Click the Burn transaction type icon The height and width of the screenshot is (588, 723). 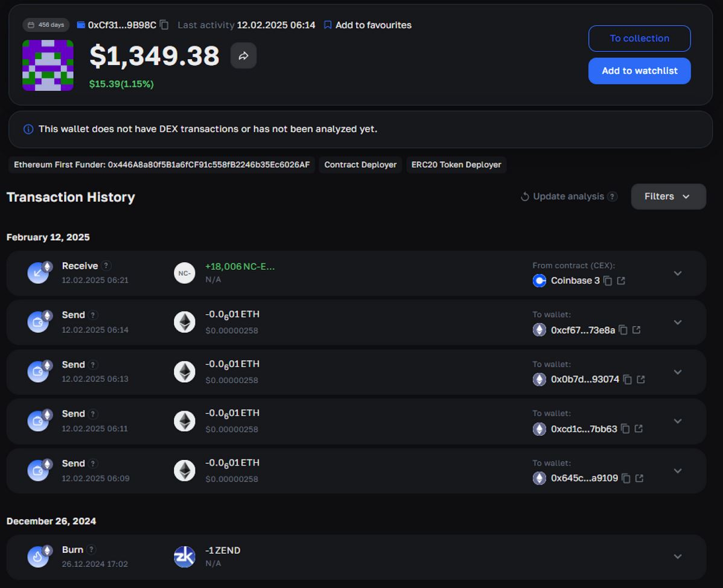pyautogui.click(x=39, y=556)
